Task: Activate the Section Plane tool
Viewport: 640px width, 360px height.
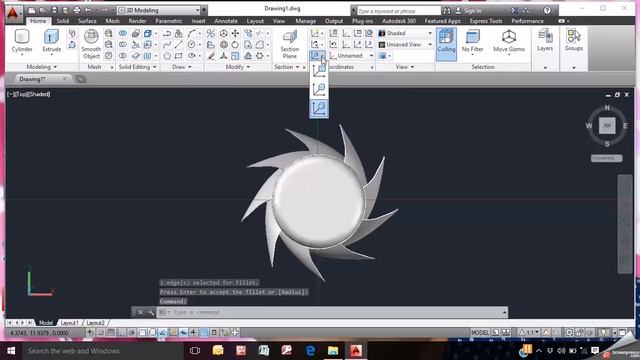Action: (x=289, y=44)
